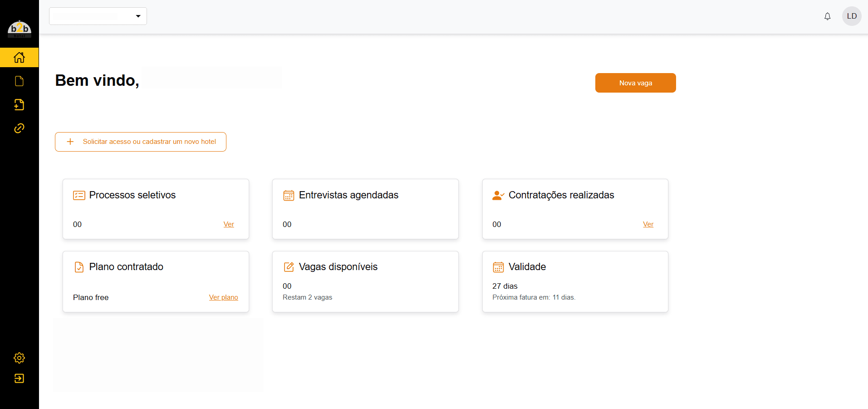This screenshot has height=409, width=868.
Task: Click Solicitar acesso ou cadastrar um novo hotel
Action: [x=141, y=142]
